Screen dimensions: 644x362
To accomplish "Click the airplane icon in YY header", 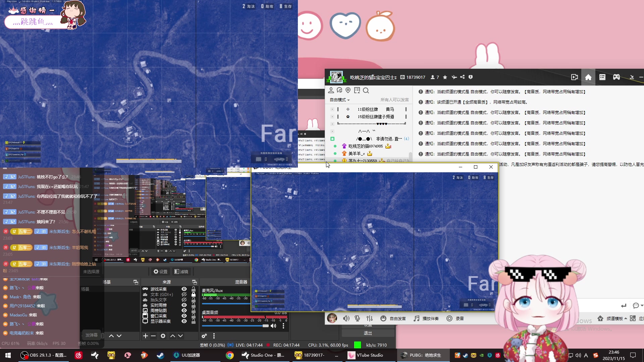I will point(454,77).
